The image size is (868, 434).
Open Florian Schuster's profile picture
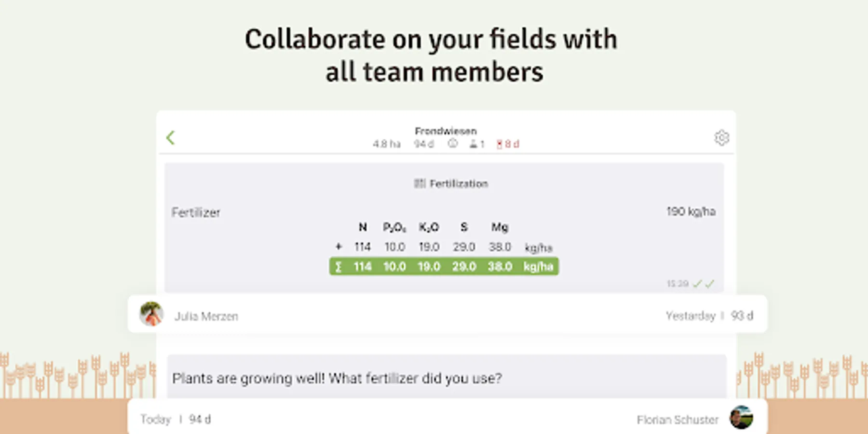(x=741, y=418)
